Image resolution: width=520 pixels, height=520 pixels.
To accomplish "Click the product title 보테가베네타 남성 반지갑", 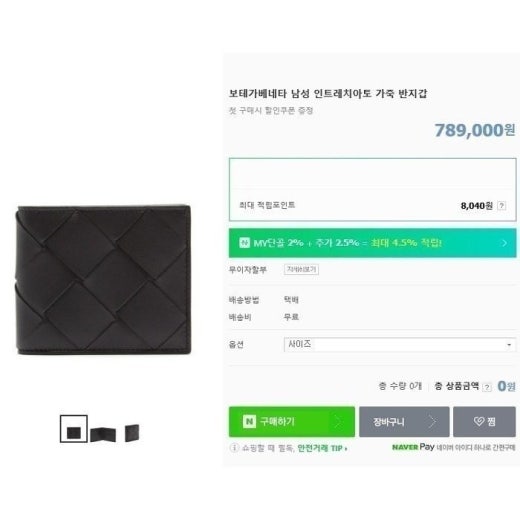I will (x=328, y=93).
